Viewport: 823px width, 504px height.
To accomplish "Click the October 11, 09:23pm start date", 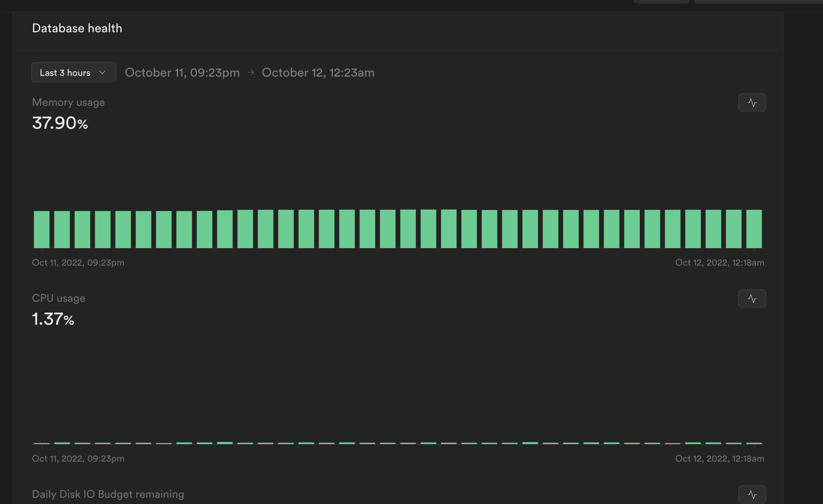I will pyautogui.click(x=182, y=72).
